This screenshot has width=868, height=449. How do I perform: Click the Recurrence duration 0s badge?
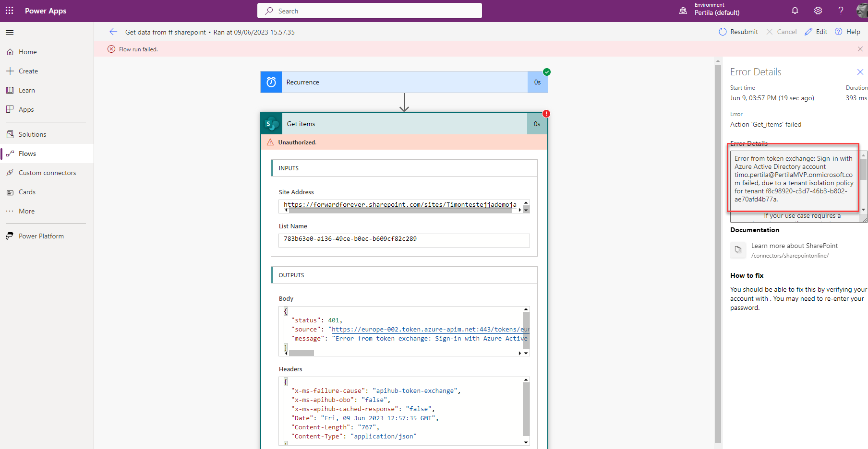(x=537, y=82)
